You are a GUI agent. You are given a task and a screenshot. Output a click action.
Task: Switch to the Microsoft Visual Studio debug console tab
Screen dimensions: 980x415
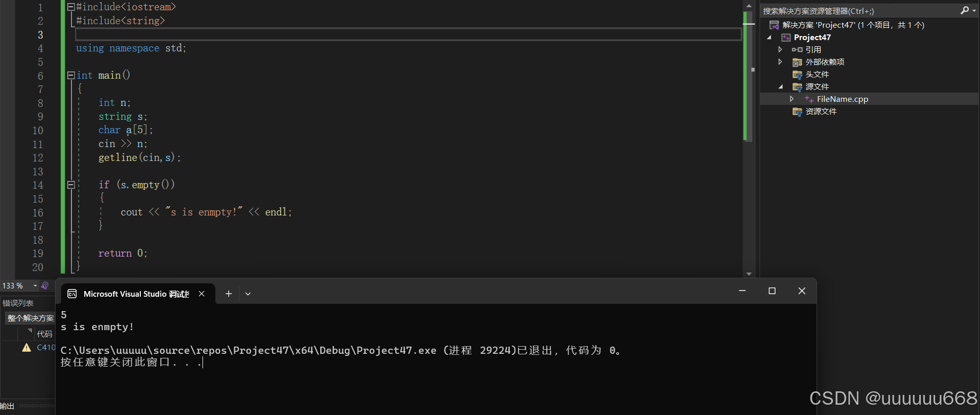[x=137, y=294]
